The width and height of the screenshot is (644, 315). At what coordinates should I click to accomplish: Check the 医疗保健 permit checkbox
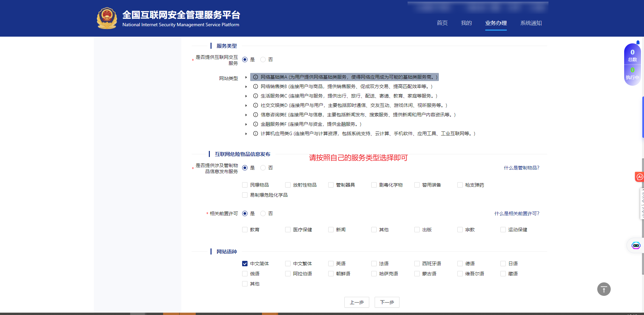[288, 230]
